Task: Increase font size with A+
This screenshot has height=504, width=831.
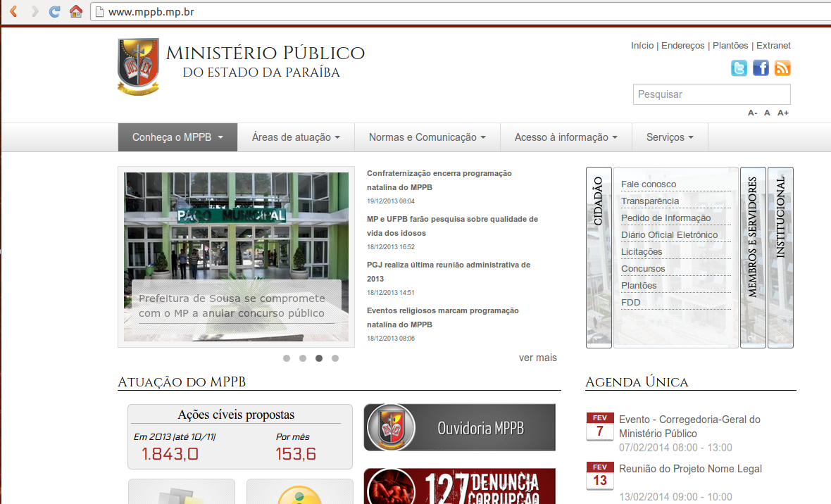Action: (783, 113)
